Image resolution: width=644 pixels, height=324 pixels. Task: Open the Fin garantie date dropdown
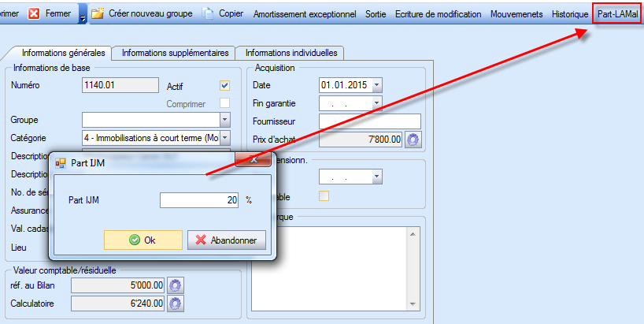click(x=376, y=103)
